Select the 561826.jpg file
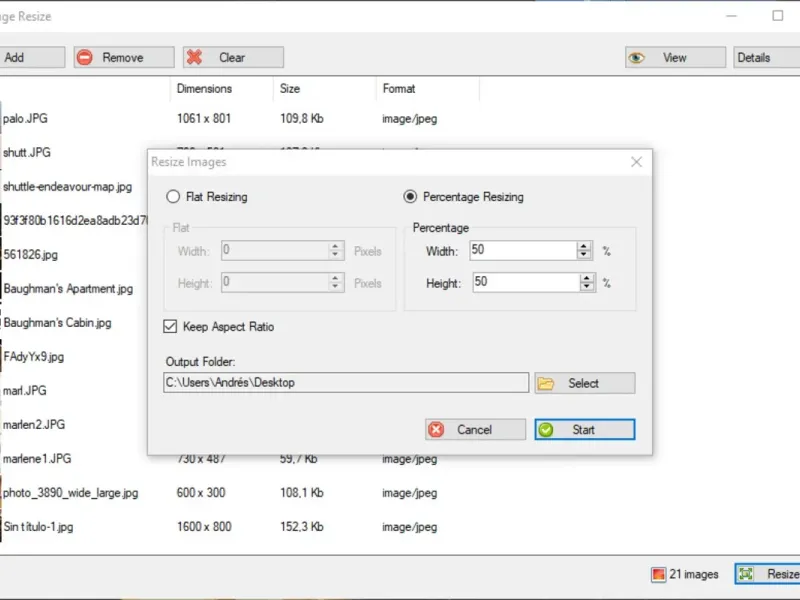This screenshot has width=800, height=600. pos(30,255)
